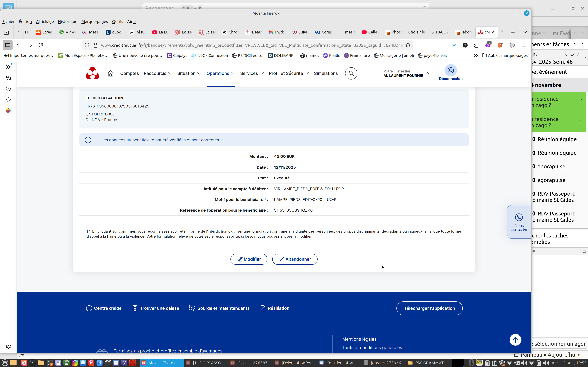Reload the page with refresh icon

(41, 45)
